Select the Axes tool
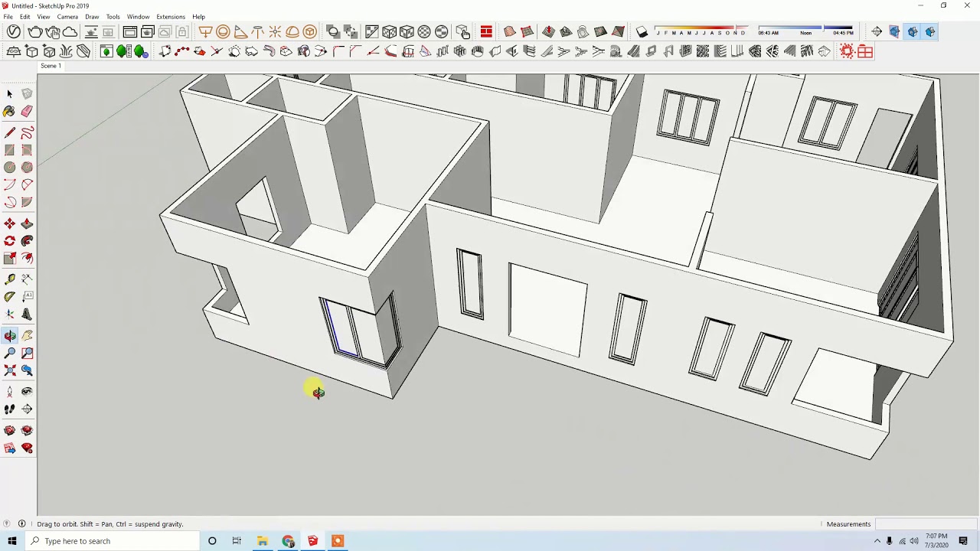This screenshot has width=980, height=551. pos(10,315)
